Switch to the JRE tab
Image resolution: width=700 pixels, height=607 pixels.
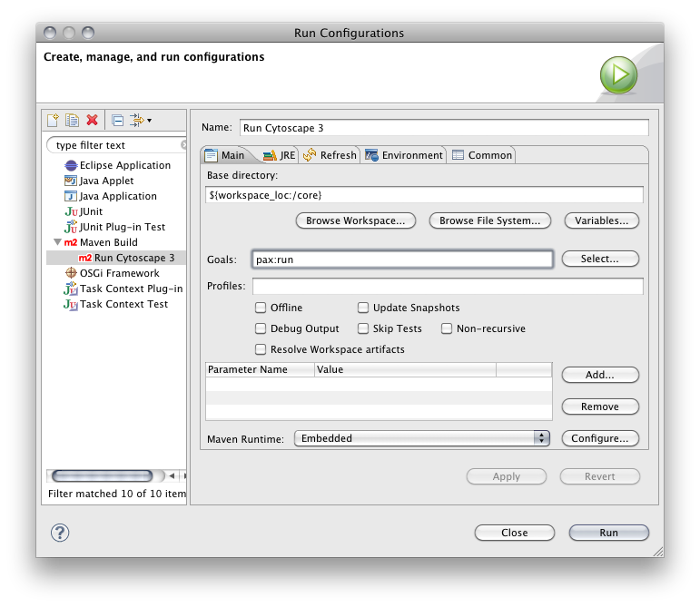279,155
